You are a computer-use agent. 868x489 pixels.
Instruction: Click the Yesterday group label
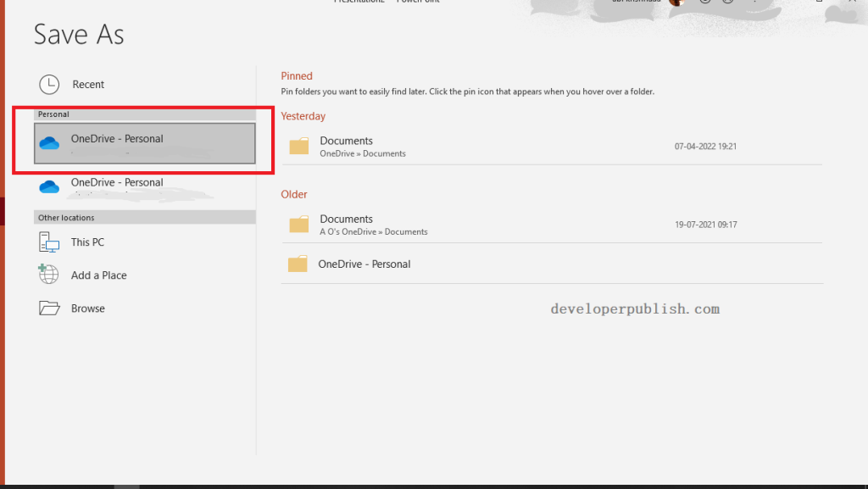coord(303,116)
